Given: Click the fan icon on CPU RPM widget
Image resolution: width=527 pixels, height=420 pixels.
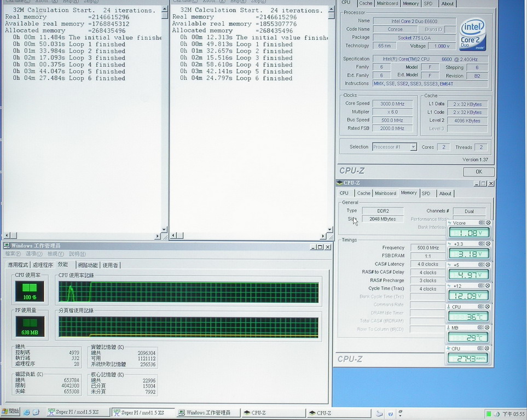Looking at the screenshot, I should coord(448,348).
